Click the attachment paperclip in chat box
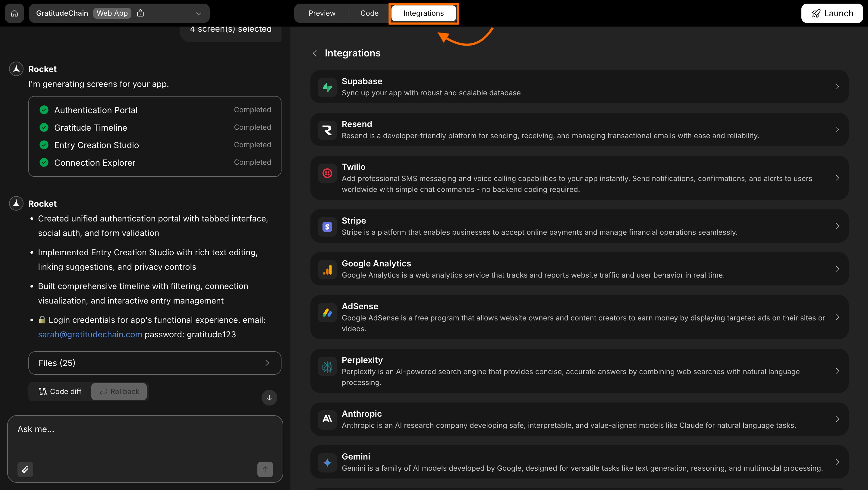 (x=25, y=469)
